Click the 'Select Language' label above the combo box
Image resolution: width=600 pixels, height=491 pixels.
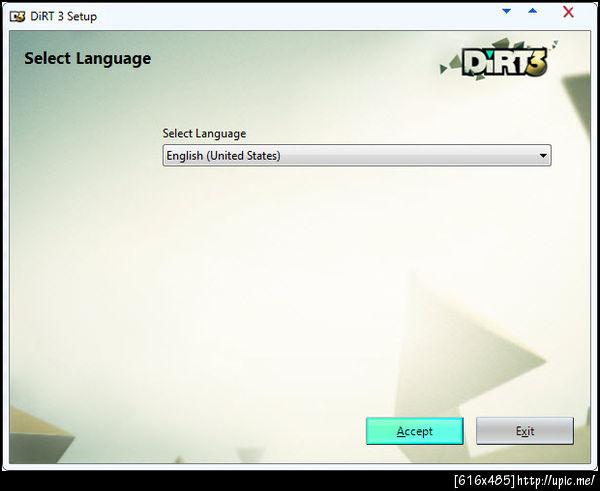(204, 134)
